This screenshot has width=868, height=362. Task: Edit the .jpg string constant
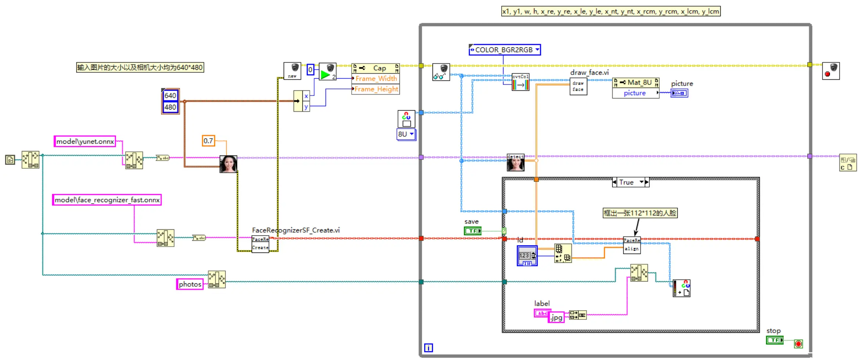(556, 317)
